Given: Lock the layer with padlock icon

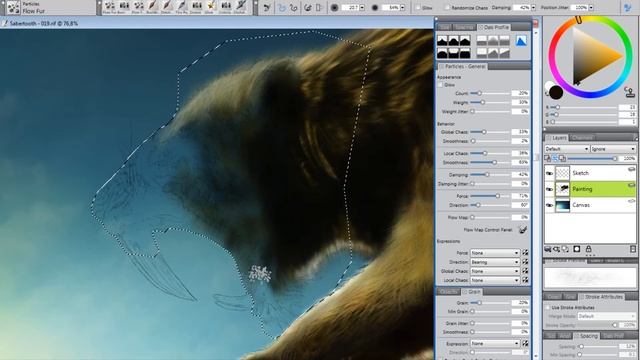Looking at the screenshot, I should (x=588, y=249).
